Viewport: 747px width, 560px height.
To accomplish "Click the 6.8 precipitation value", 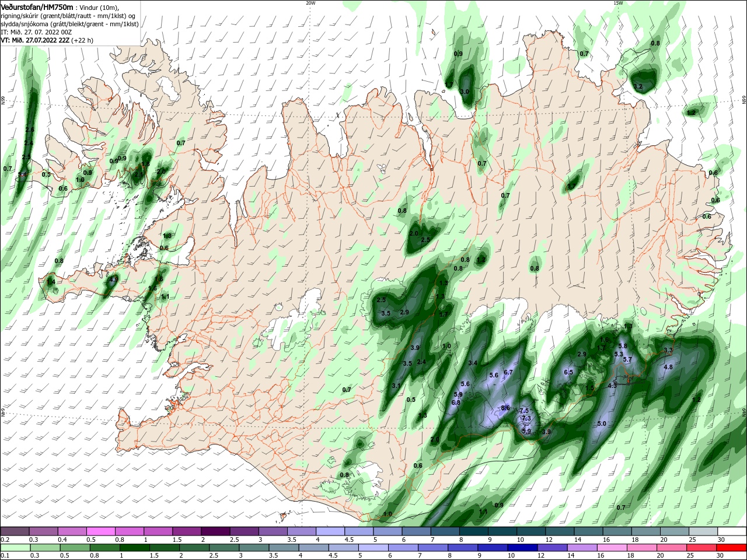I will tap(456, 402).
